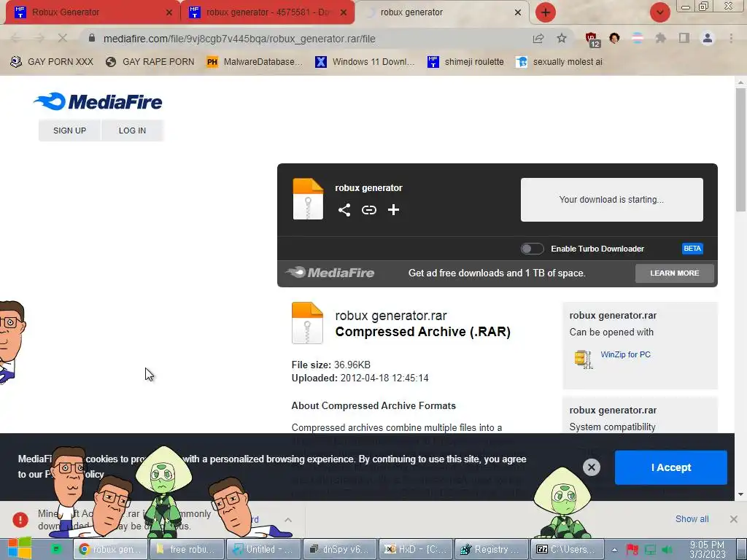This screenshot has width=747, height=560.
Task: Close the active robux generator tab
Action: 518,12
